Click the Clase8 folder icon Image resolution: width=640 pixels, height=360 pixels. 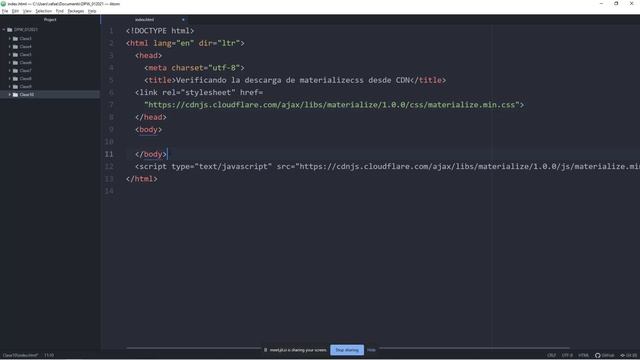tap(15, 79)
